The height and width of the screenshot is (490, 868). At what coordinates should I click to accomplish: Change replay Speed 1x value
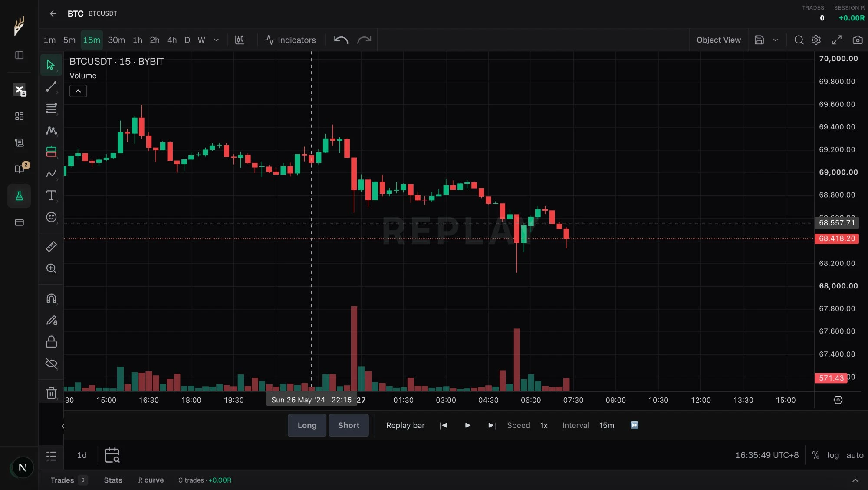(x=544, y=426)
